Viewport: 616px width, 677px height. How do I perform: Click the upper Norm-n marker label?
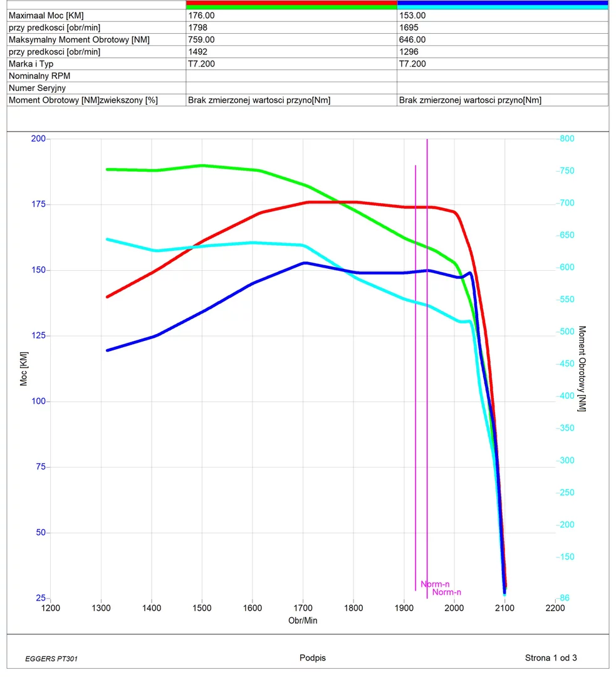tap(435, 584)
